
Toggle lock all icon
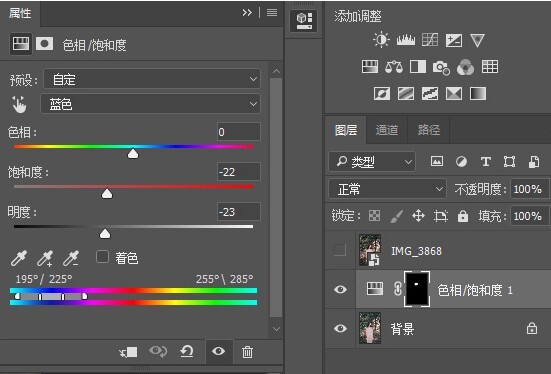click(463, 216)
